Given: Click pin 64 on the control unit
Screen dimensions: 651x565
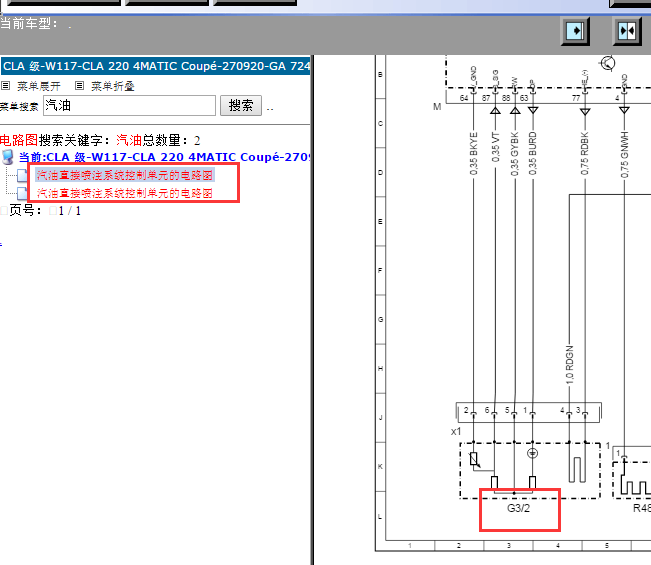Looking at the screenshot, I should (x=464, y=98).
